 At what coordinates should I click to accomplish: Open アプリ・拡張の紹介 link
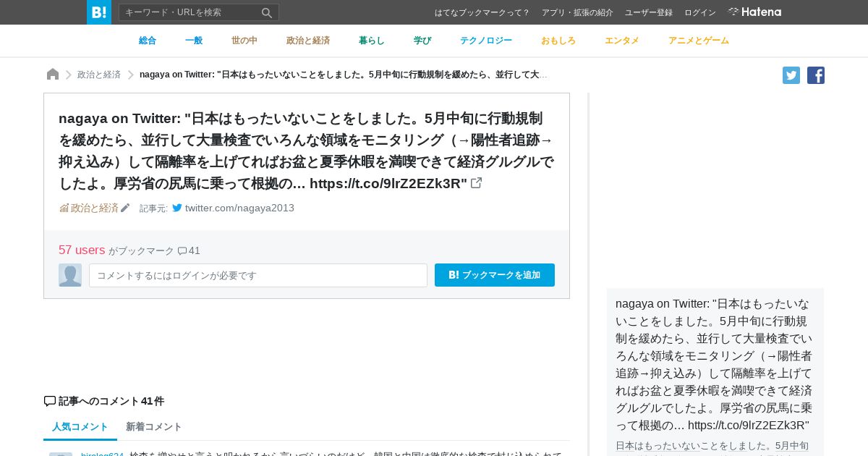click(577, 12)
